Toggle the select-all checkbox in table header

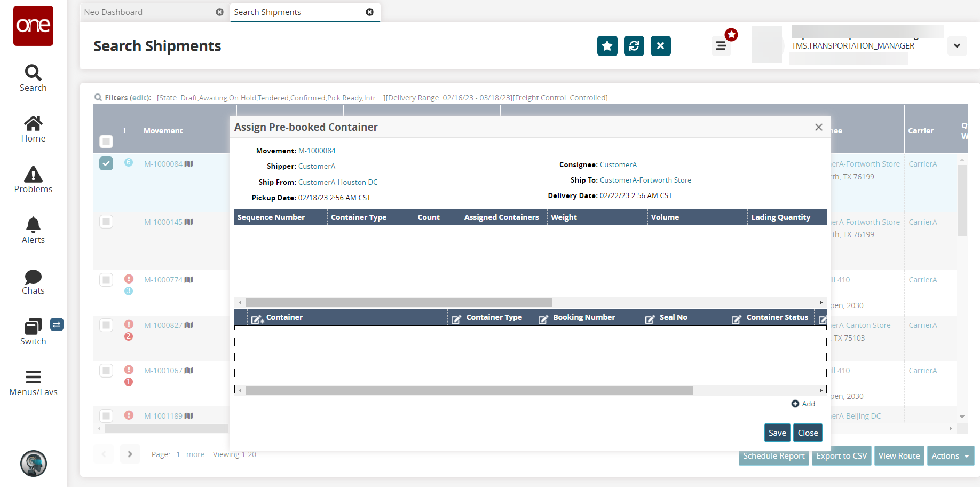(x=106, y=142)
